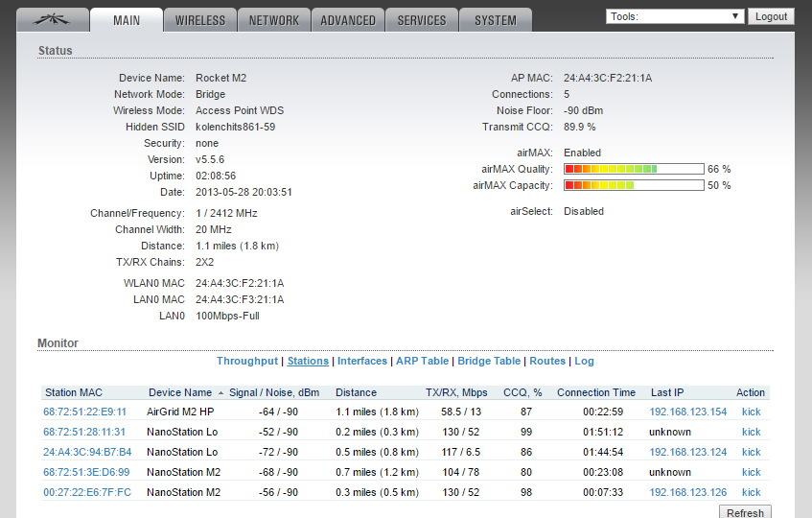Open station 68:72:51:22:E9:11 details

pos(85,412)
